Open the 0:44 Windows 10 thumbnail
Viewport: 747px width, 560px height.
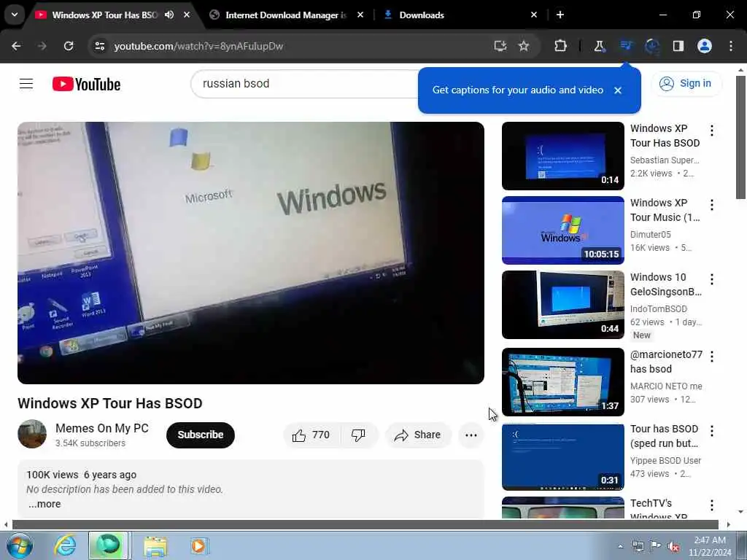[562, 304]
